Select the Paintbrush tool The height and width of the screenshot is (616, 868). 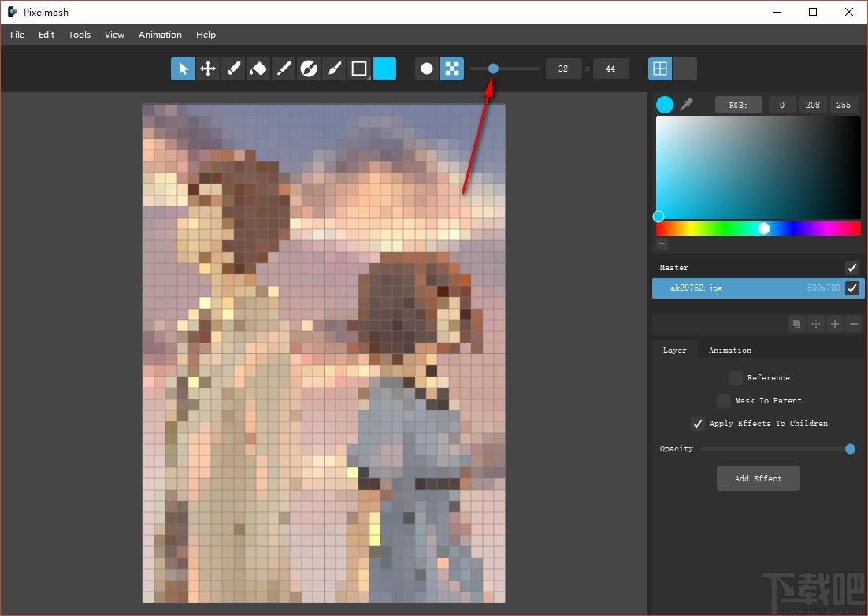(x=334, y=69)
